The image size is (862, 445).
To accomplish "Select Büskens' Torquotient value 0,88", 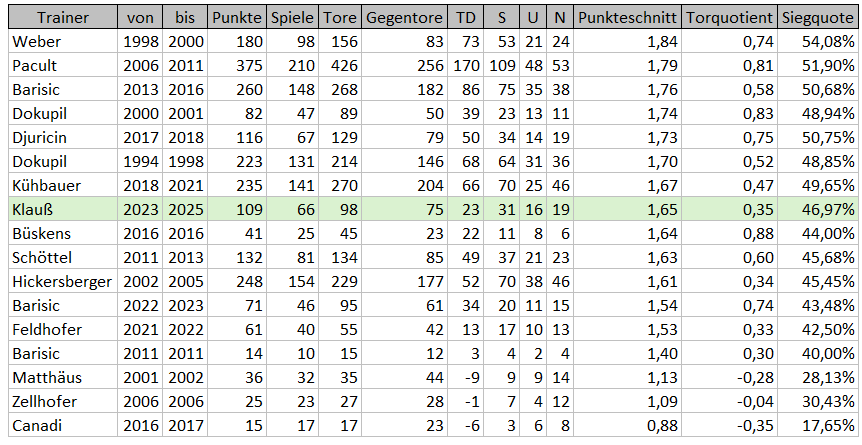I will coord(730,233).
